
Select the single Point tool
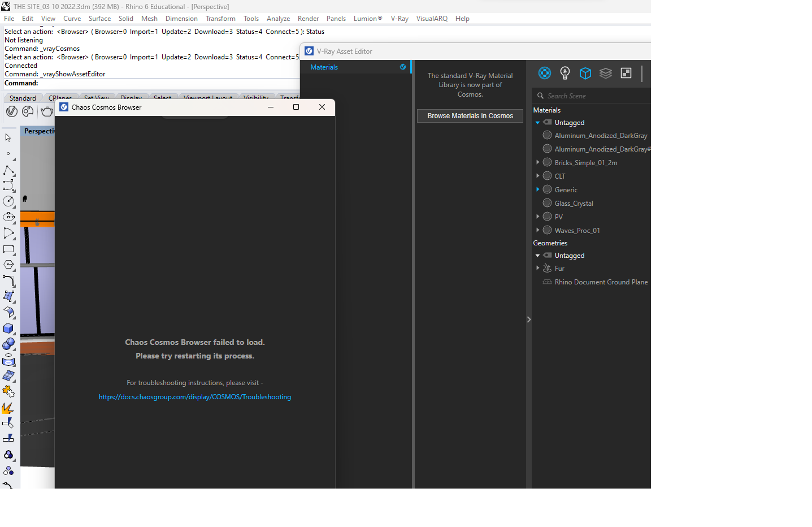(8, 154)
